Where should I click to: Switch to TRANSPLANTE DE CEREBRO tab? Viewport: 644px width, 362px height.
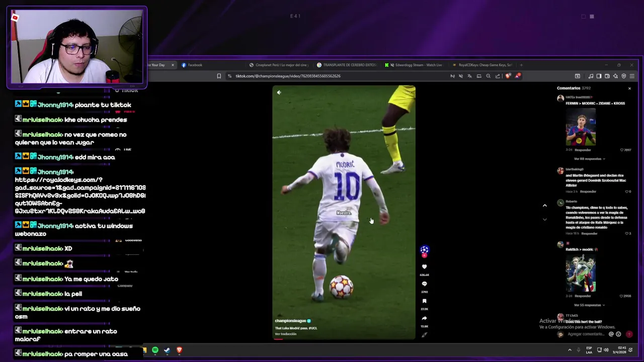tap(346, 65)
